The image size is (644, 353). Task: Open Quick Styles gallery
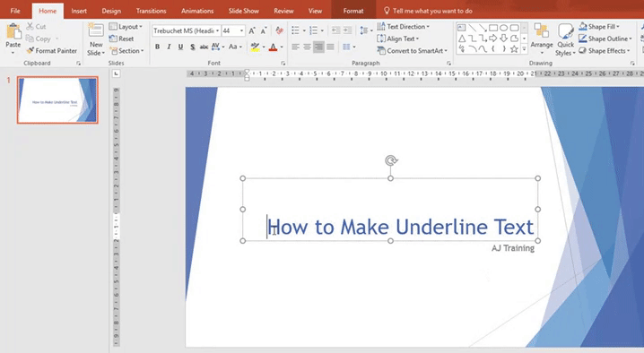click(566, 39)
